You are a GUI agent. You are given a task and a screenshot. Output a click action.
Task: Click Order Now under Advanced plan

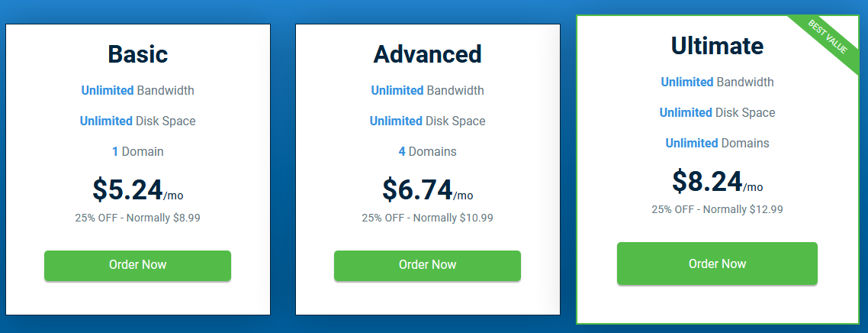click(x=427, y=265)
